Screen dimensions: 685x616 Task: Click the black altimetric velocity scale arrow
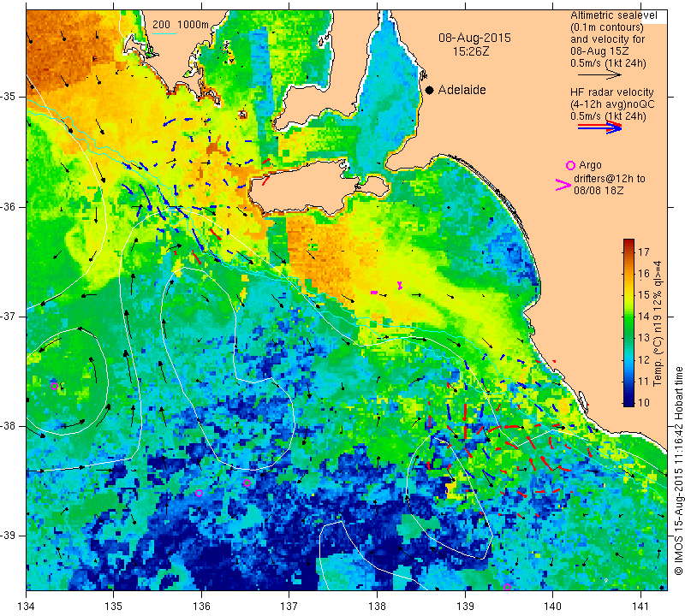pos(599,75)
